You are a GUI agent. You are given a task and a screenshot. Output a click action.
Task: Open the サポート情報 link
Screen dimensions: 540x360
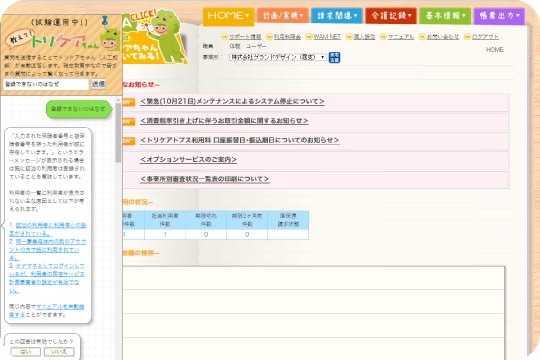(245, 37)
